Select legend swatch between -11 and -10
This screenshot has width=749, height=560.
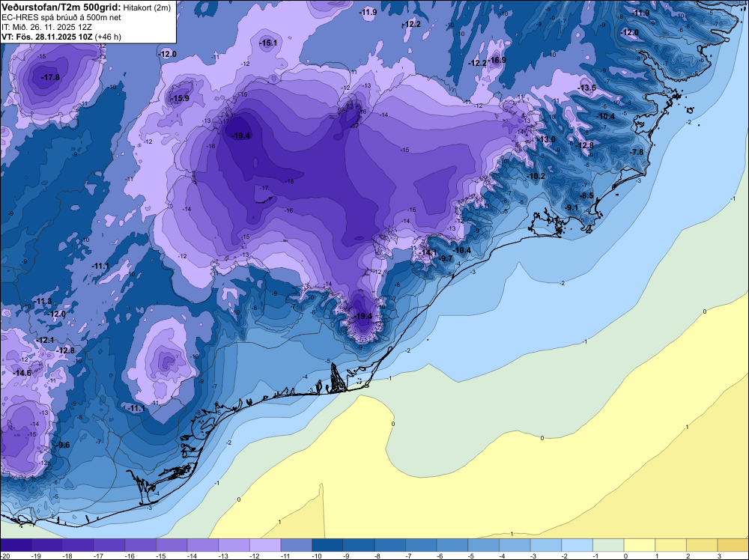(296, 545)
